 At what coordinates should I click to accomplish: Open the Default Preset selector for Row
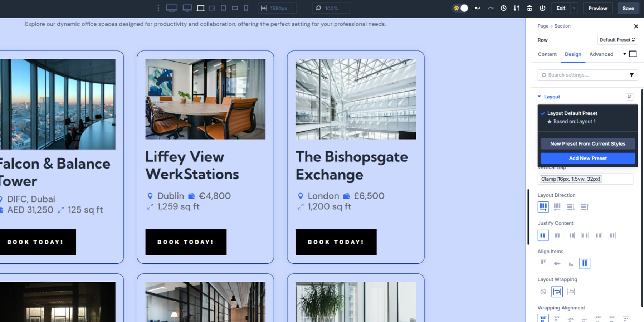(618, 40)
